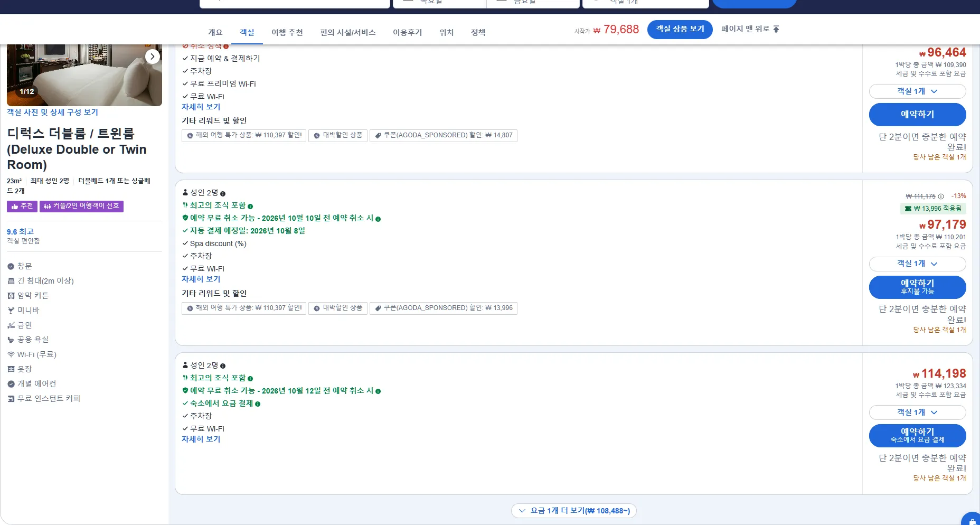The height and width of the screenshot is (525, 980).
Task: Click 예약하기 숙소에서 요금 결제 button
Action: point(917,436)
